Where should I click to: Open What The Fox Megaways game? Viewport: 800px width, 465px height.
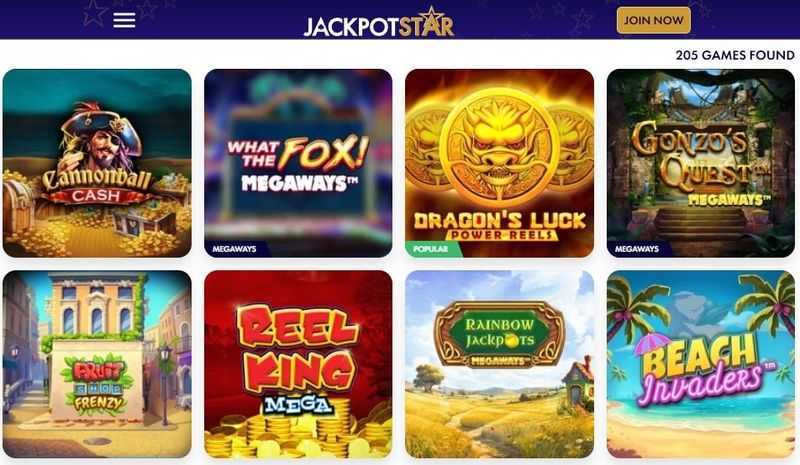point(298,163)
